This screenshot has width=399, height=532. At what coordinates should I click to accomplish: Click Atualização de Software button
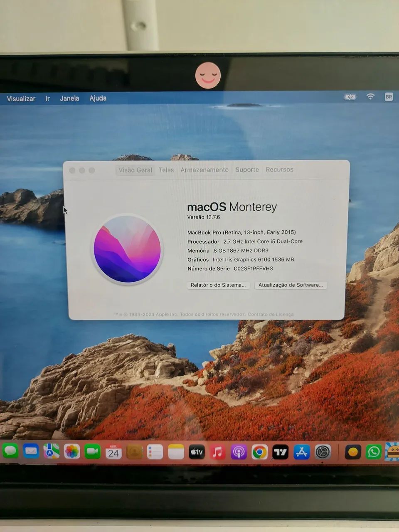[291, 285]
